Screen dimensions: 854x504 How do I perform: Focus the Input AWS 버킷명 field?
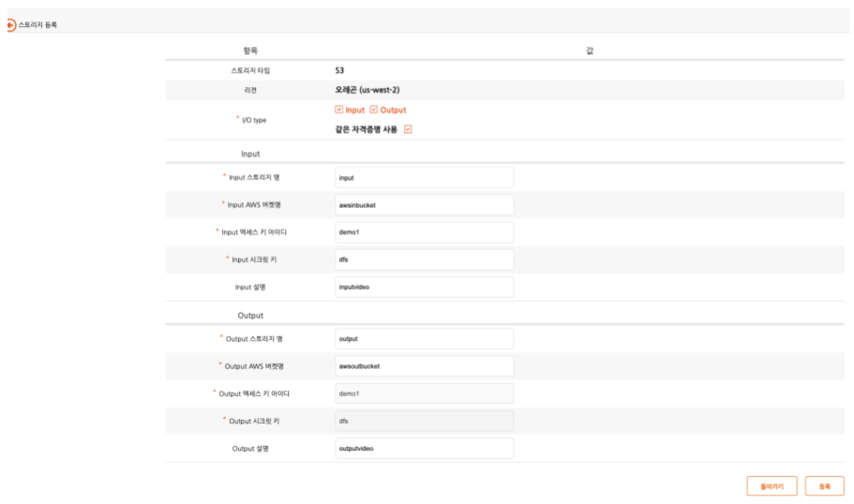point(424,204)
